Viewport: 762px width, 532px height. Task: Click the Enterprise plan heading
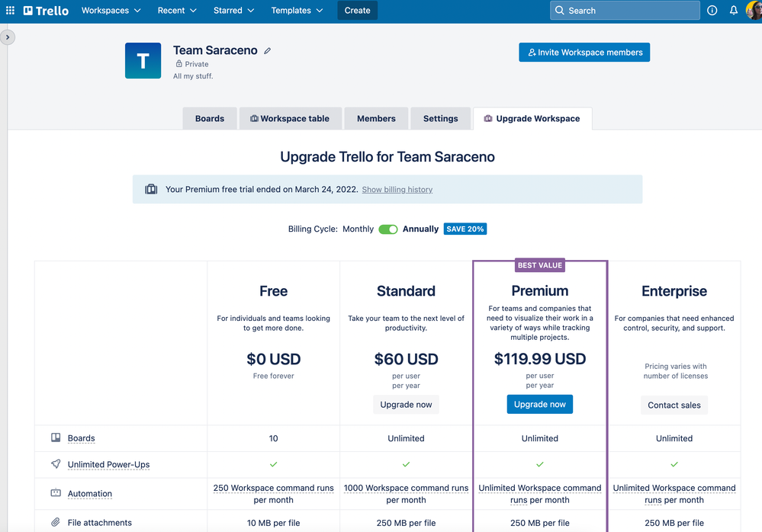(x=674, y=291)
